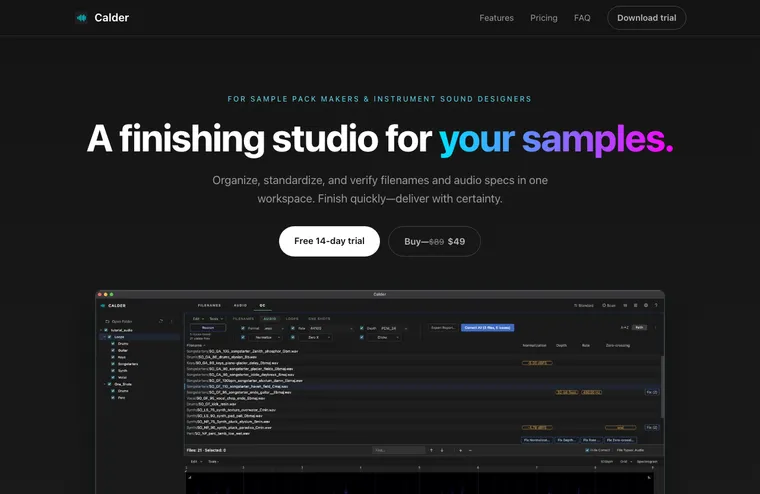
Task: Toggle the Format checkbox
Action: [x=243, y=328]
